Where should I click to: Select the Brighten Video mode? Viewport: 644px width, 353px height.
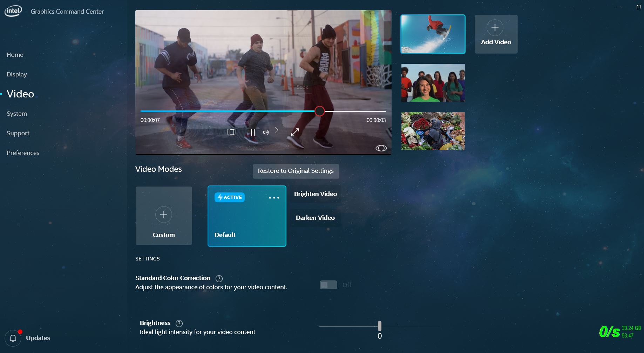click(x=315, y=194)
